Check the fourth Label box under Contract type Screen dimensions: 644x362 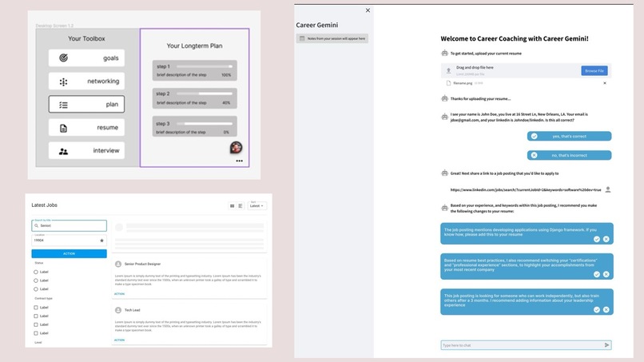click(x=36, y=333)
